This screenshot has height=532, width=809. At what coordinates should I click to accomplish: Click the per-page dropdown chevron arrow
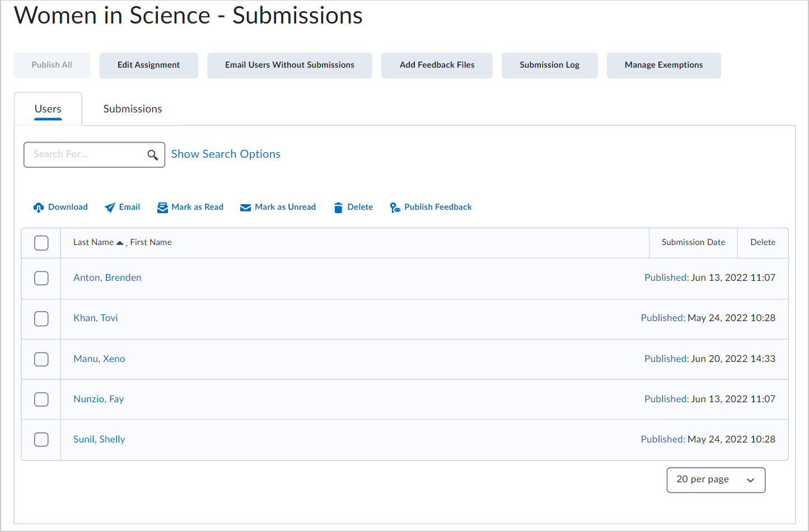point(751,480)
